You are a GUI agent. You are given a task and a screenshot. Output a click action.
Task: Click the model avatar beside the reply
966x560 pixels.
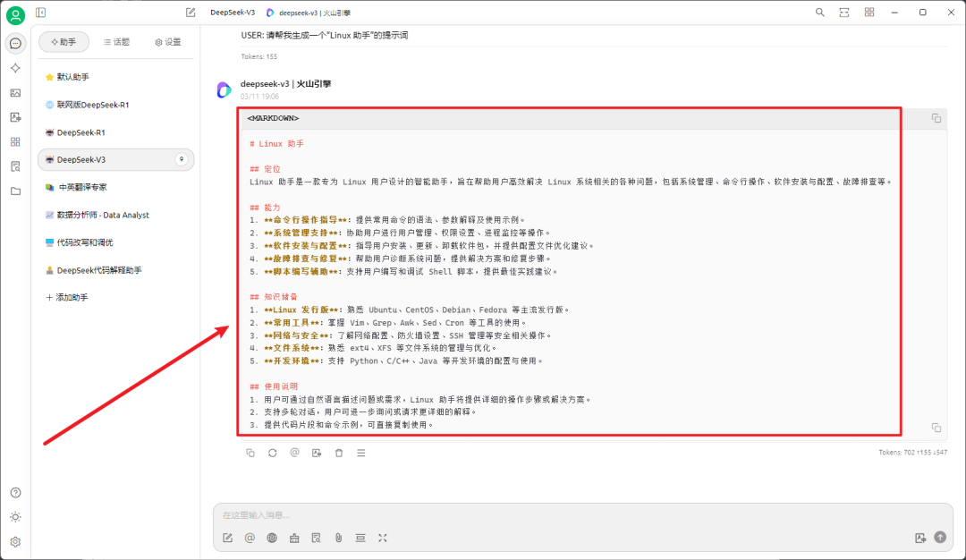(225, 90)
